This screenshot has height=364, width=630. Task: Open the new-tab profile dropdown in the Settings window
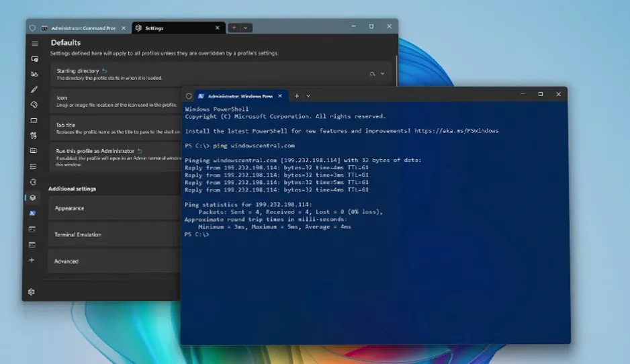point(246,28)
